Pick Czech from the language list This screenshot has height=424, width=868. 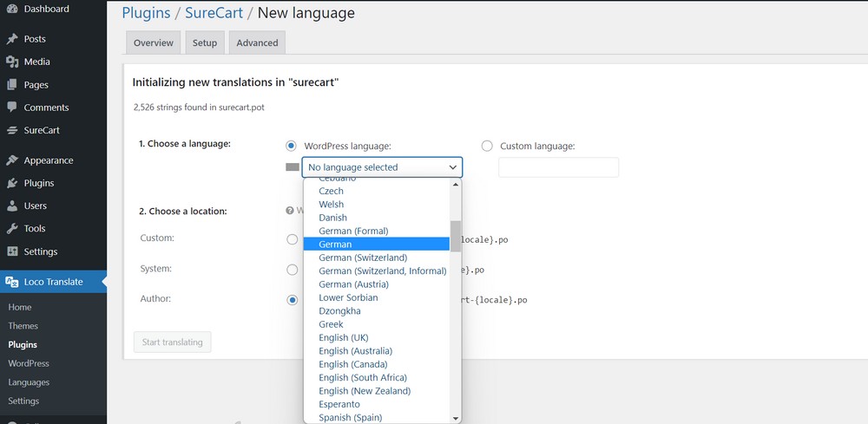click(377, 191)
